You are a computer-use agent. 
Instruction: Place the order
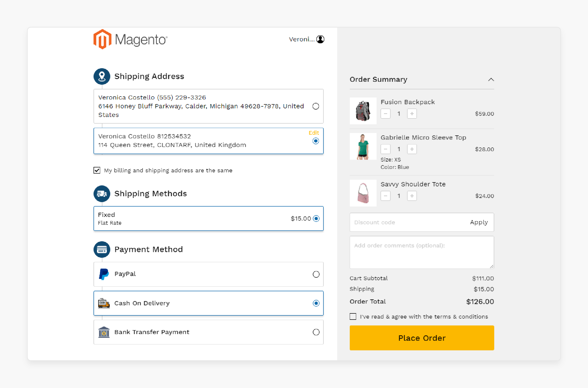[422, 338]
